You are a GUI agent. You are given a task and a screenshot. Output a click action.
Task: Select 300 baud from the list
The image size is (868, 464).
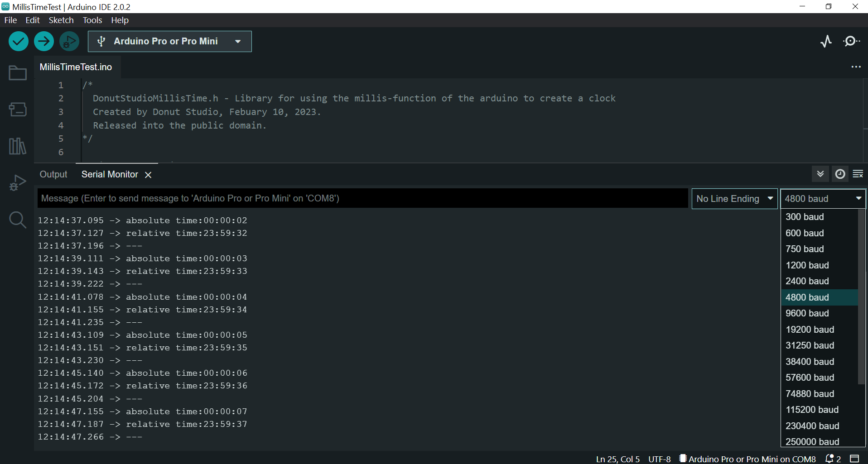820,217
